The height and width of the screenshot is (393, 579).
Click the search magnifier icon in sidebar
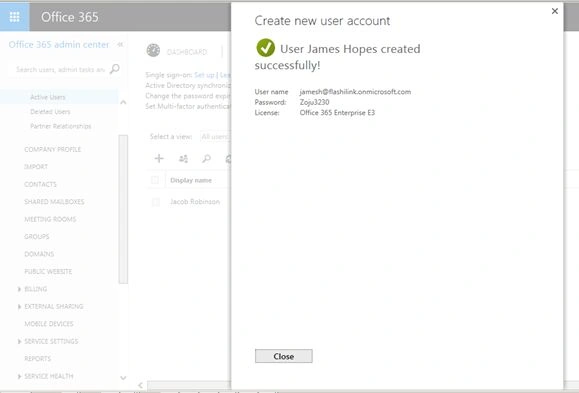(x=115, y=69)
